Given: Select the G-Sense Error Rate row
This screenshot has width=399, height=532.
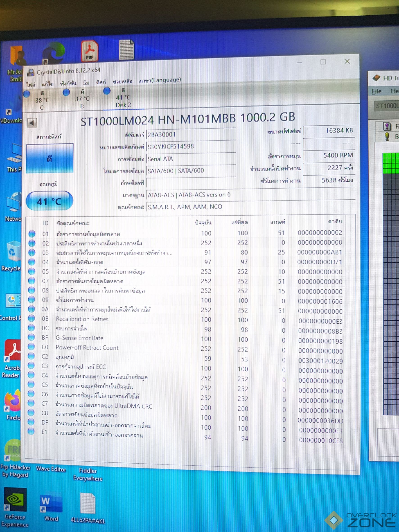Looking at the screenshot, I should (x=80, y=338).
